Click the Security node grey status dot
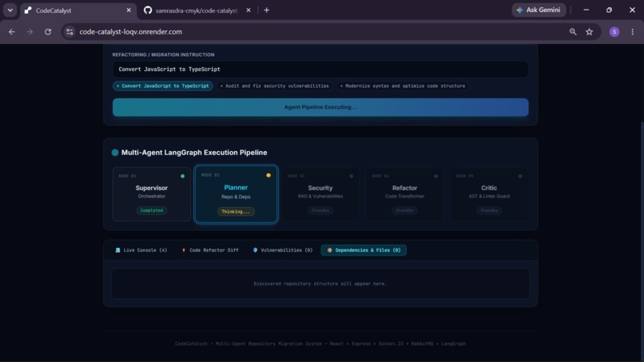 (351, 177)
